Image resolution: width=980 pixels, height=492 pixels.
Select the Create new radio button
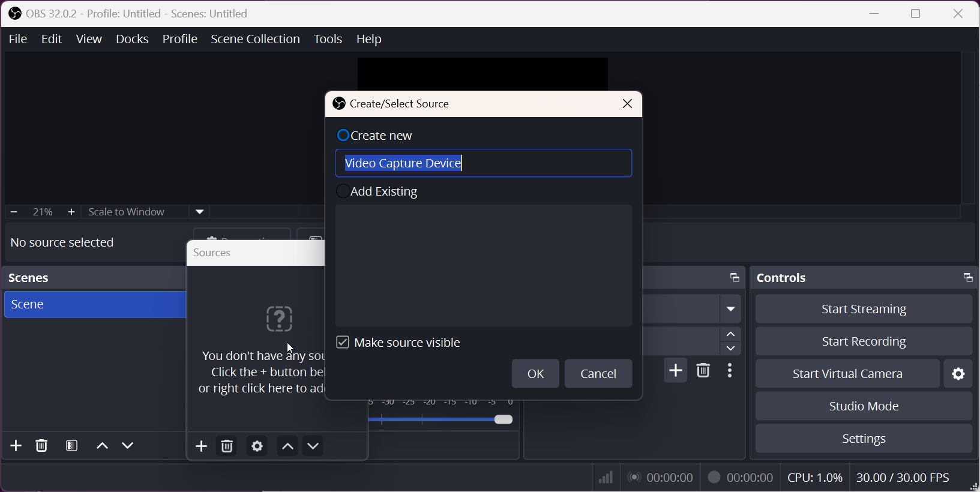pos(343,136)
